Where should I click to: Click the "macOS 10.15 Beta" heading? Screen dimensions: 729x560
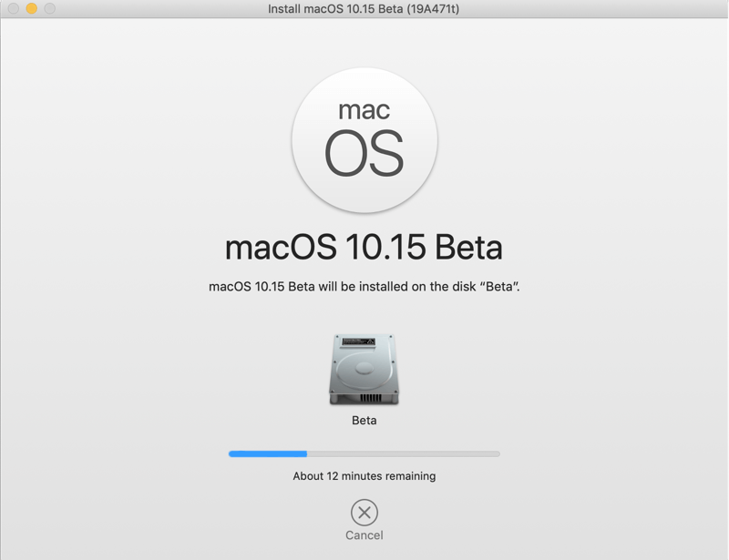(x=364, y=246)
